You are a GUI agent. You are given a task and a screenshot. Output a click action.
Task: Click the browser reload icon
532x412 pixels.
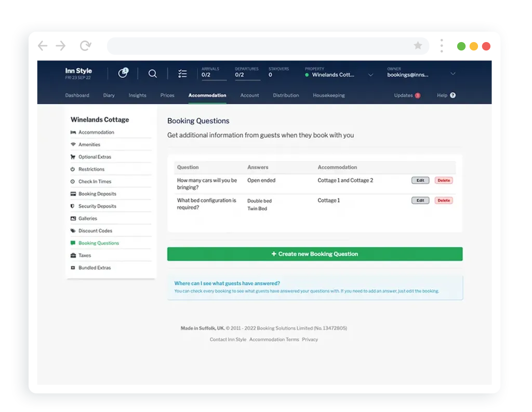tap(86, 46)
